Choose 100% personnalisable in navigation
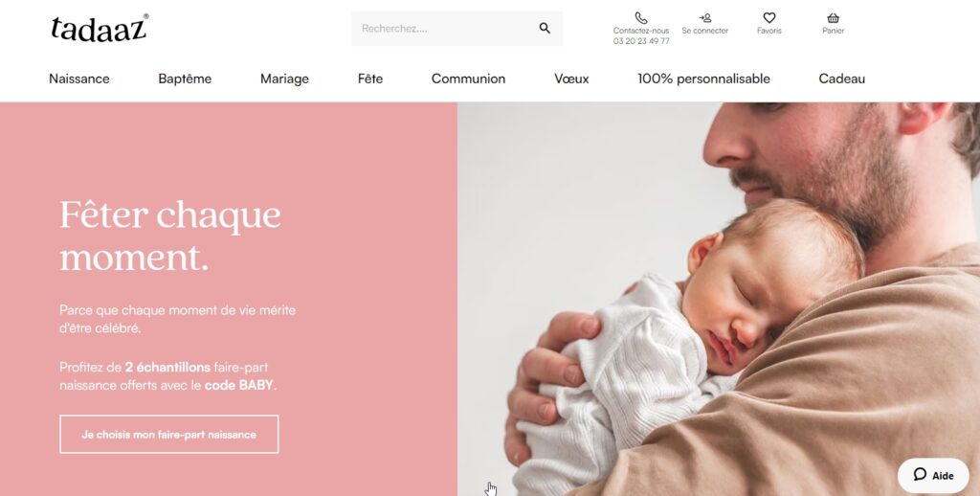This screenshot has height=496, width=980. (x=703, y=79)
